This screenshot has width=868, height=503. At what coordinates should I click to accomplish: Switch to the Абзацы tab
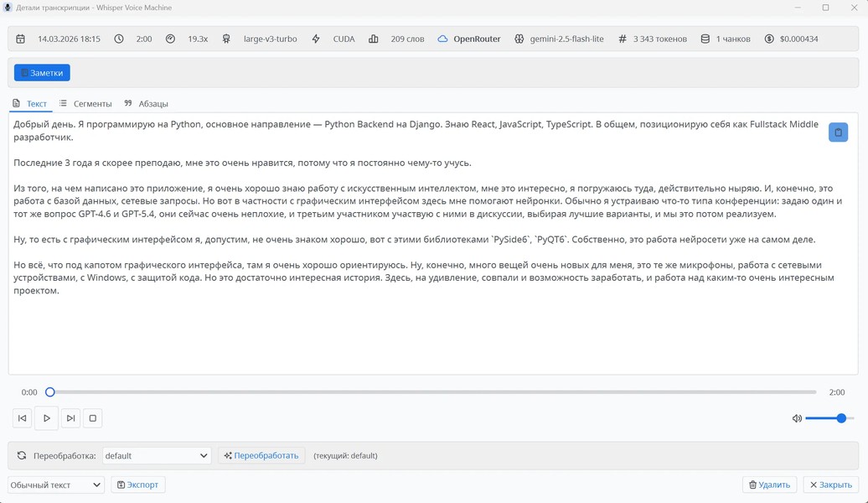pyautogui.click(x=147, y=104)
